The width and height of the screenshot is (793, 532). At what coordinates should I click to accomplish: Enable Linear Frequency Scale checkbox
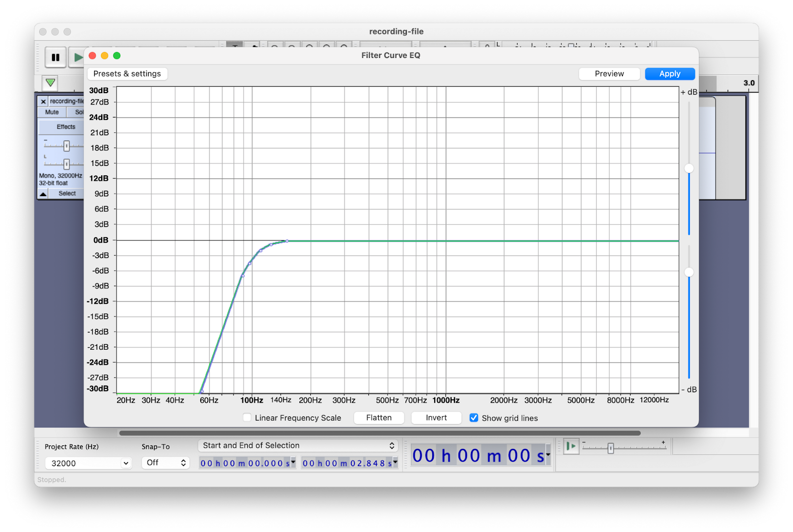click(x=247, y=418)
